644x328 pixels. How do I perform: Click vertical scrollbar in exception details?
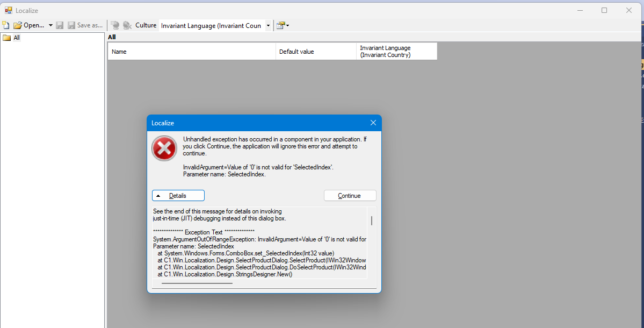coord(371,221)
